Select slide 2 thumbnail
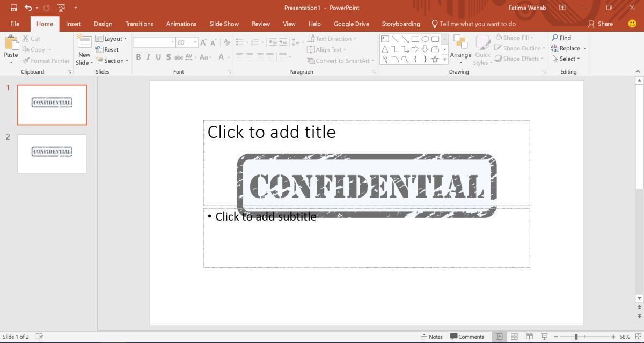 (52, 154)
